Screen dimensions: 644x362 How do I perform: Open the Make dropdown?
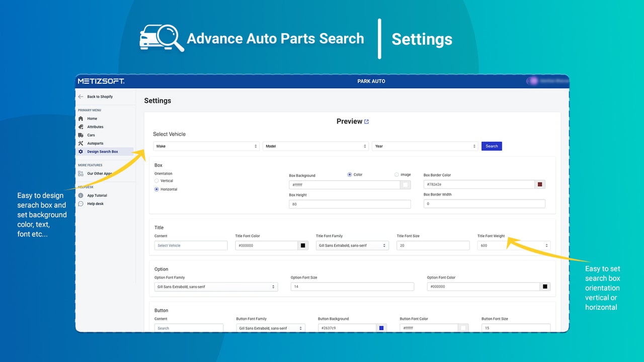[x=207, y=146]
